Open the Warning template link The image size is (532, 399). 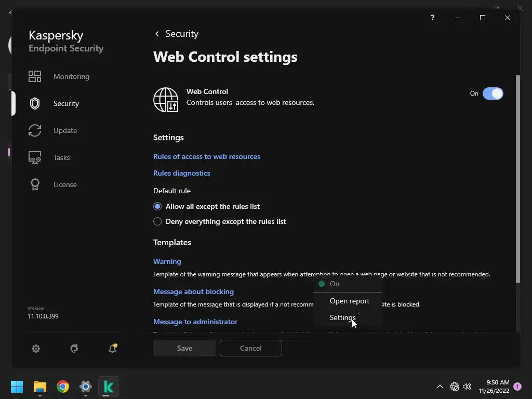[167, 261]
